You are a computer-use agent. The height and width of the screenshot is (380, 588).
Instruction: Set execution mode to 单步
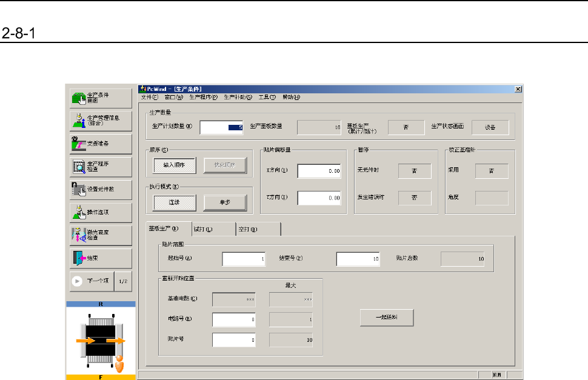225,202
